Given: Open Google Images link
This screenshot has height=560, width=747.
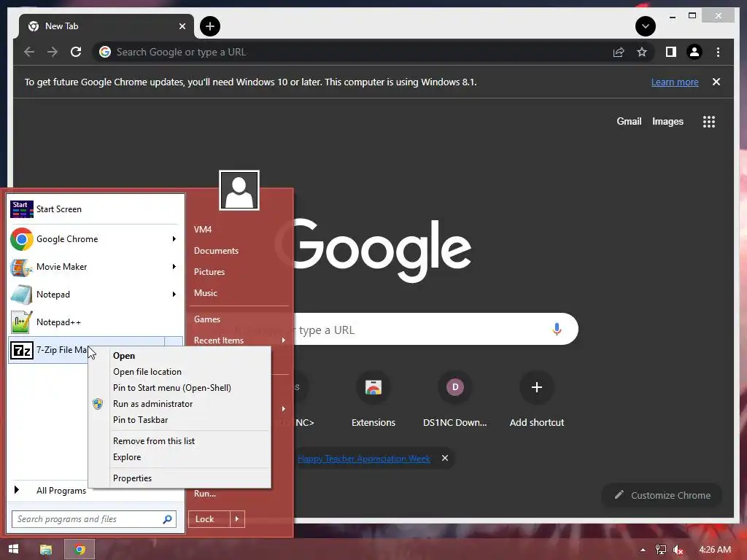Looking at the screenshot, I should [667, 122].
